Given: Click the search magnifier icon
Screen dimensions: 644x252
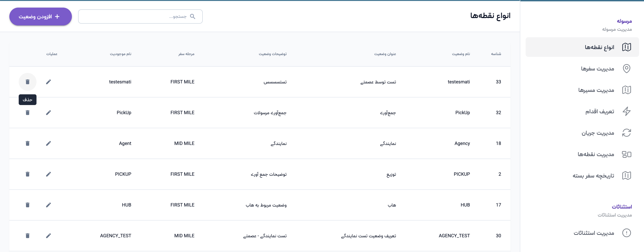Looking at the screenshot, I should [x=192, y=17].
